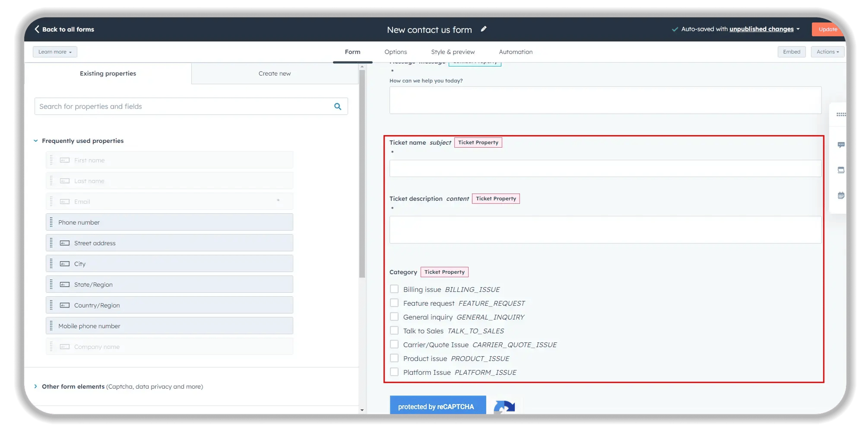Open the Create new tab
This screenshot has width=868, height=437.
[274, 73]
